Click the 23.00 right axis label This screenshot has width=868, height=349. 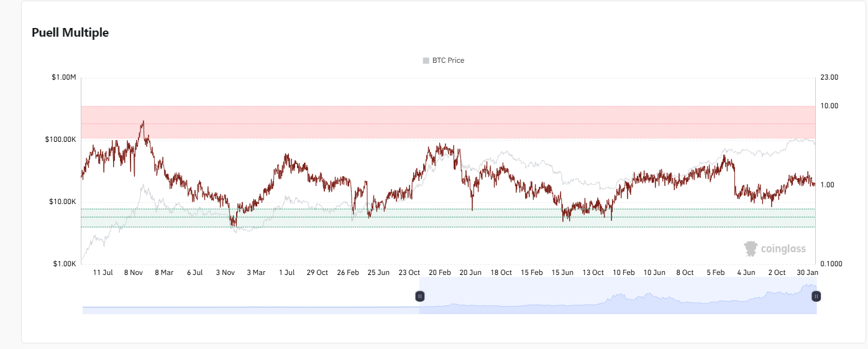(829, 77)
